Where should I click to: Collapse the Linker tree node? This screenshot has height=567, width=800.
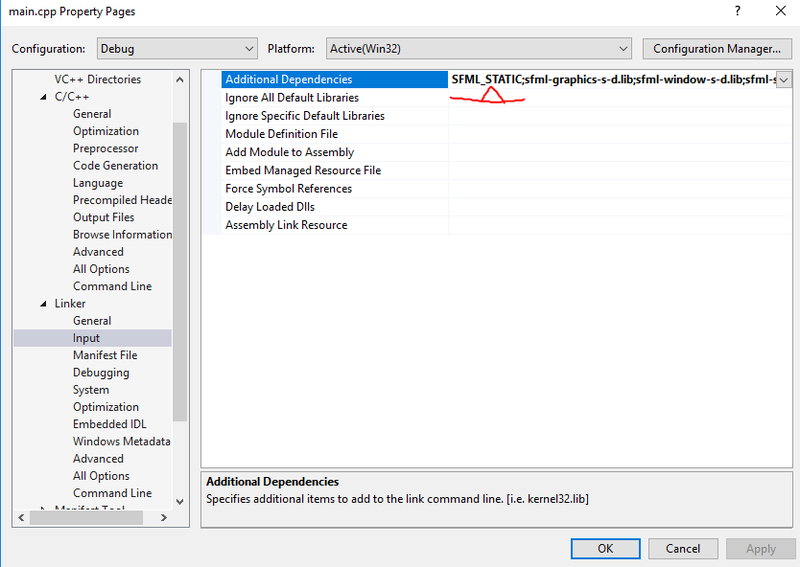click(x=43, y=303)
